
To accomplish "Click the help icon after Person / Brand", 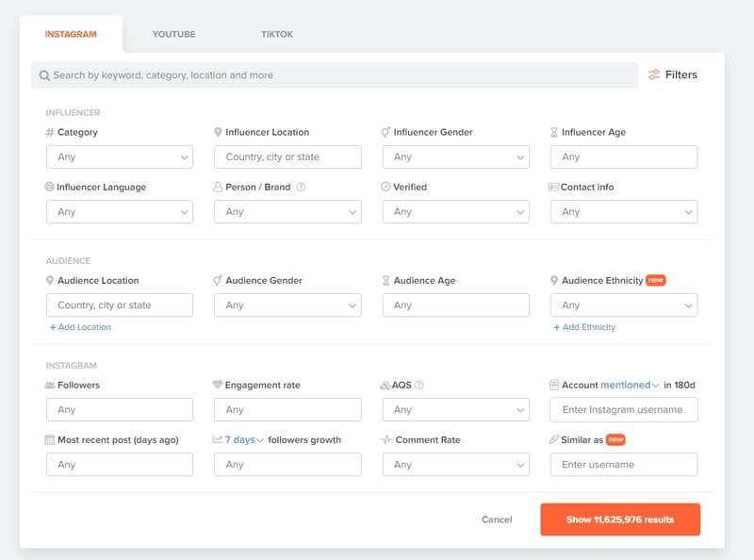I will 301,187.
